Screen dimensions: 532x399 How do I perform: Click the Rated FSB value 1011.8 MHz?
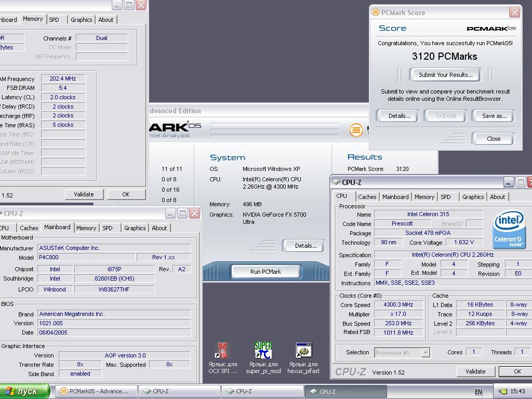pos(398,332)
